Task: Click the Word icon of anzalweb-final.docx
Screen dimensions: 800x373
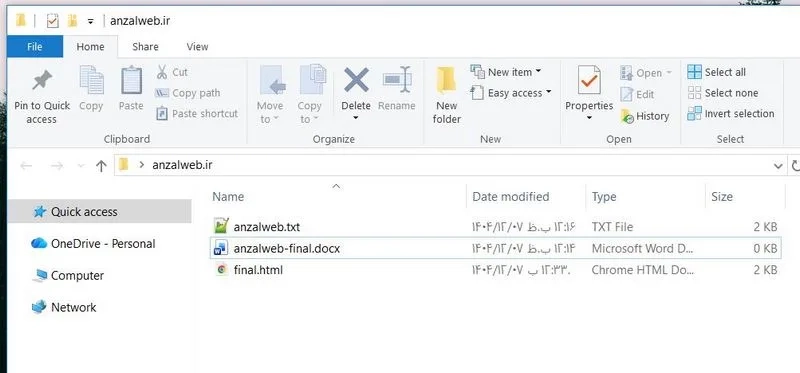Action: pos(221,248)
